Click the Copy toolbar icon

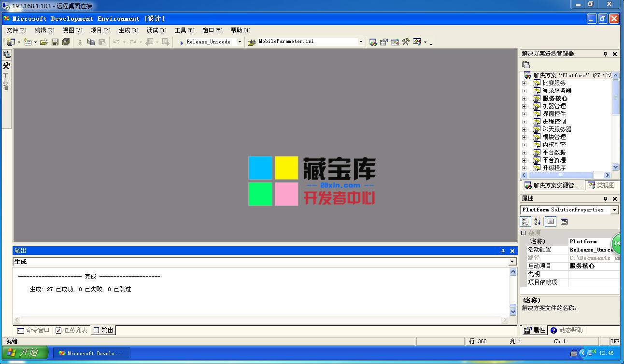(91, 42)
